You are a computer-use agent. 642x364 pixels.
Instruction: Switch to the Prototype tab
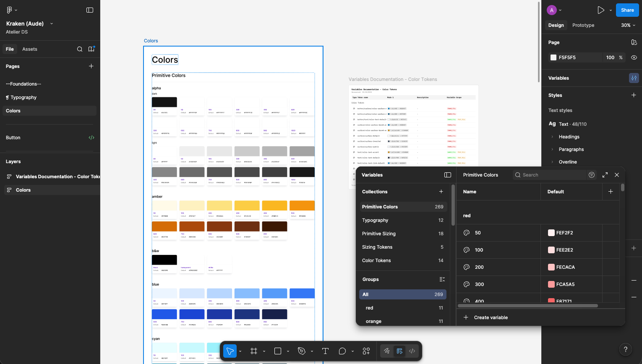(x=583, y=25)
